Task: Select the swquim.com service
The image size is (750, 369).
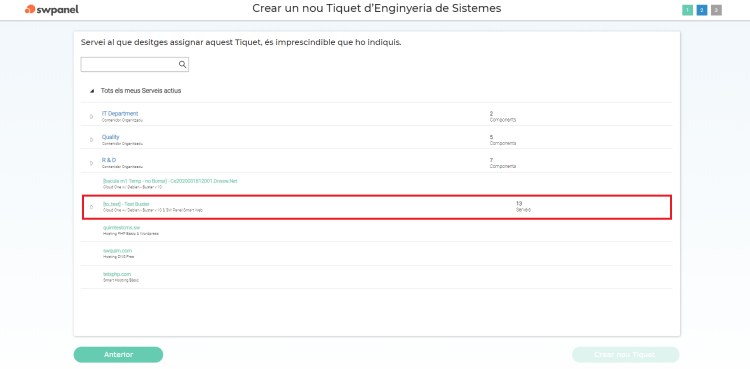Action: 117,251
